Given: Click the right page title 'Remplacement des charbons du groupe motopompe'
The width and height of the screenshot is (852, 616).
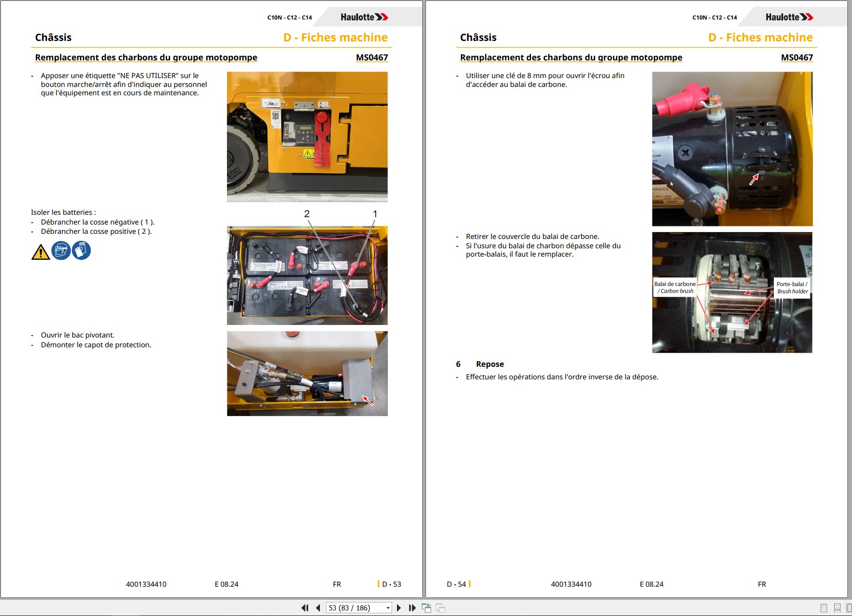Looking at the screenshot, I should pyautogui.click(x=571, y=58).
